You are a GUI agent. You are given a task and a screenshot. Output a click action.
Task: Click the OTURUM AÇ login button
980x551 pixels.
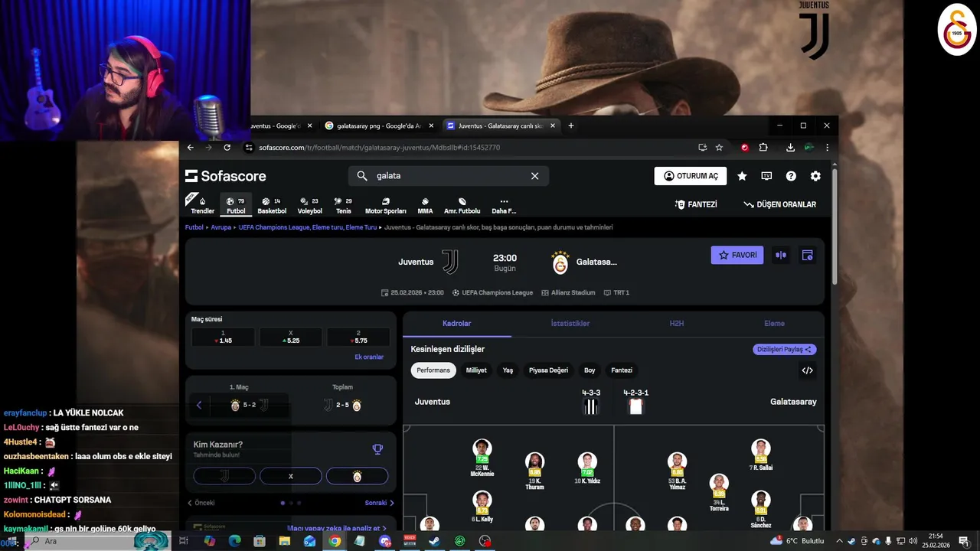point(691,176)
